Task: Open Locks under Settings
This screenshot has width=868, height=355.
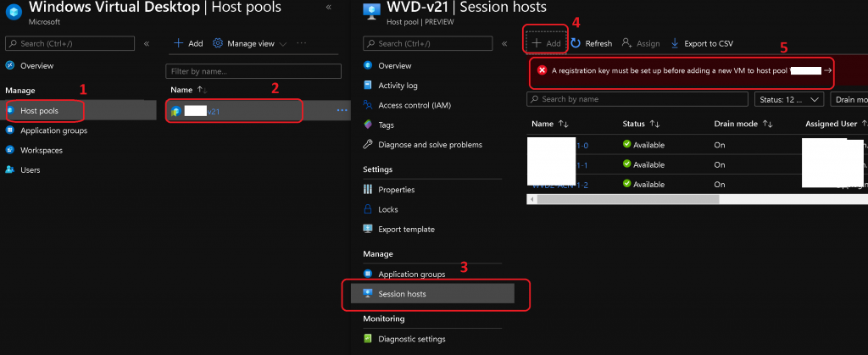Action: point(388,209)
